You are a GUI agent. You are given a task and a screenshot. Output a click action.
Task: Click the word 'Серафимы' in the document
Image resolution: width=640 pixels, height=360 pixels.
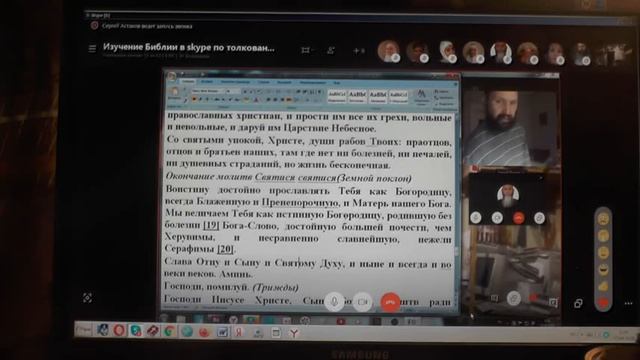(x=189, y=249)
